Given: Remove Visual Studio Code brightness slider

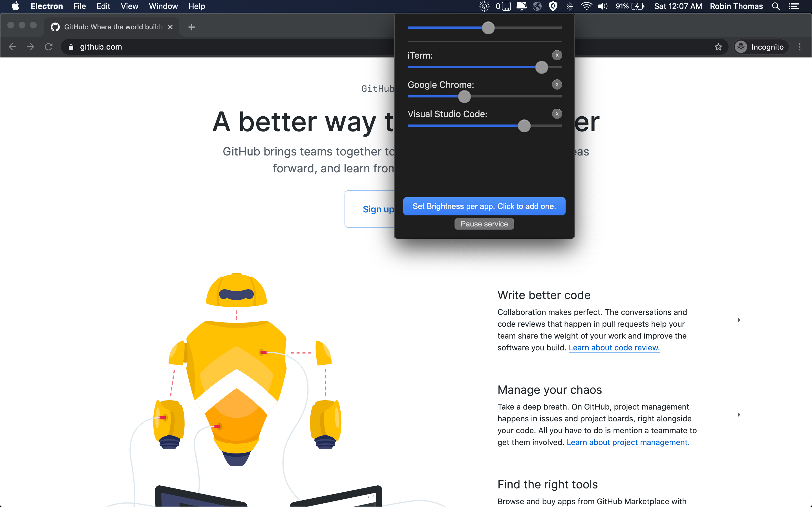Looking at the screenshot, I should click(x=556, y=113).
